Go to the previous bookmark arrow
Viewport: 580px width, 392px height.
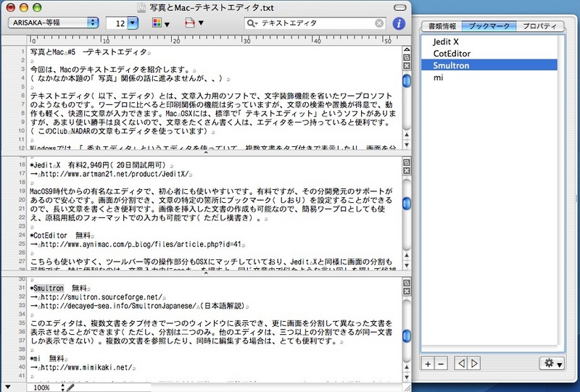point(461,364)
